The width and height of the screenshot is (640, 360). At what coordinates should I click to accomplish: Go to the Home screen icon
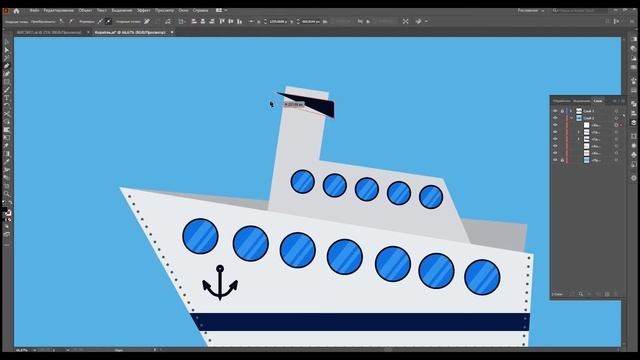click(x=16, y=11)
